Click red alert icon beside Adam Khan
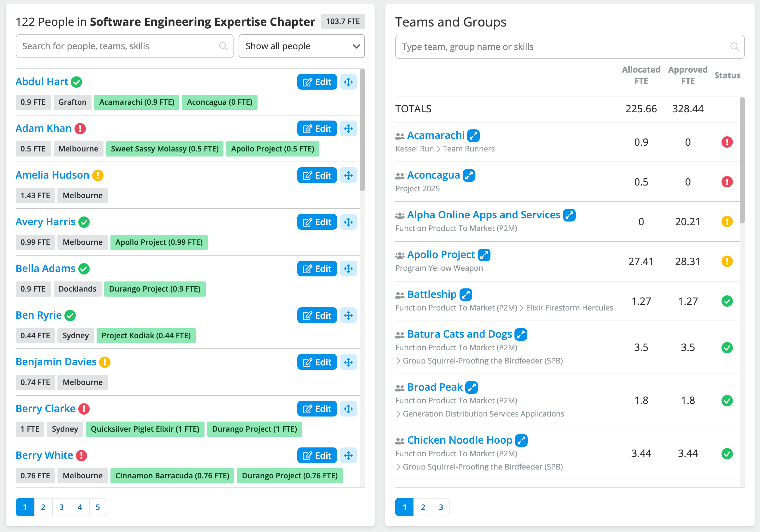The width and height of the screenshot is (760, 532). click(x=80, y=128)
